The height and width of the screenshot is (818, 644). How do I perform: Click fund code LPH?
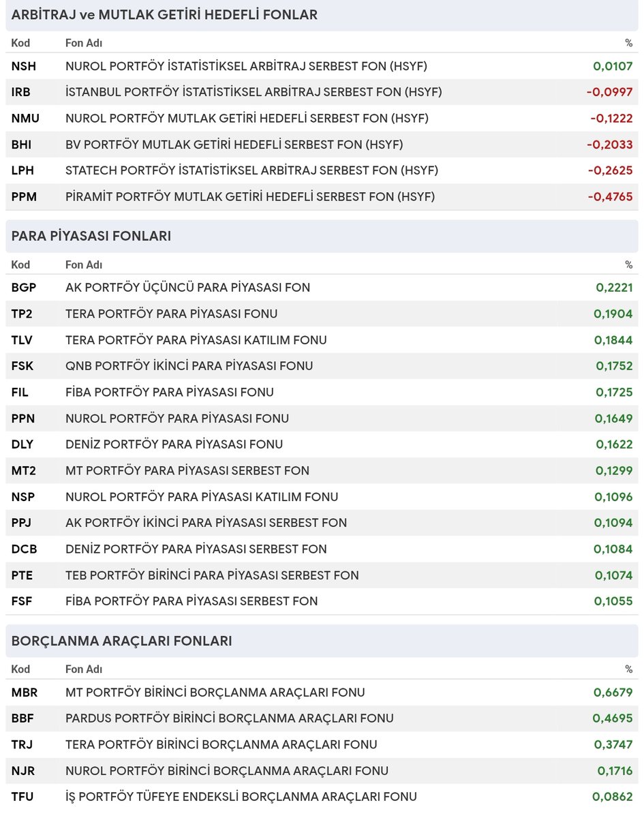[x=22, y=170]
